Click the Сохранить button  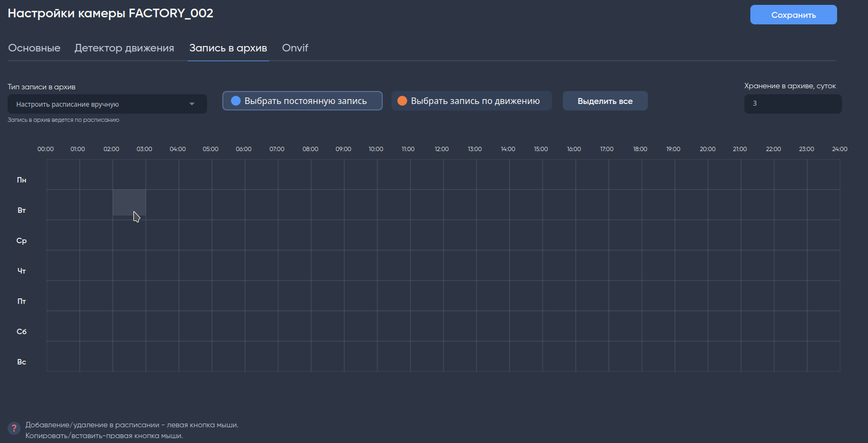pyautogui.click(x=794, y=15)
